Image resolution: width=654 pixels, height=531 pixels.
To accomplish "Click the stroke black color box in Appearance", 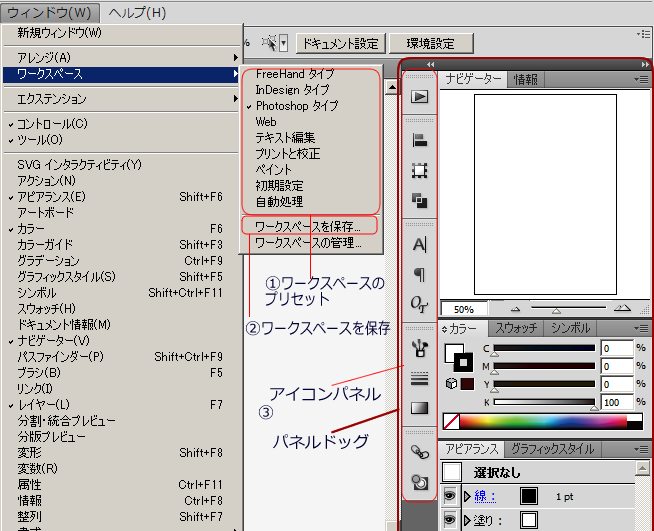I will coord(529,496).
